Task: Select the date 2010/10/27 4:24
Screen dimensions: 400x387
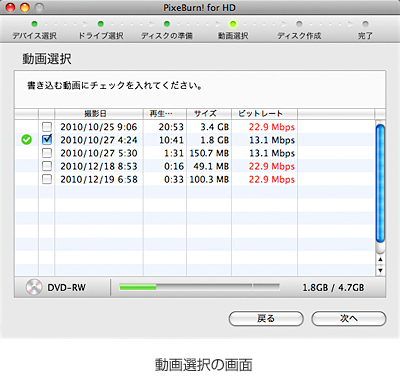Action: (99, 140)
